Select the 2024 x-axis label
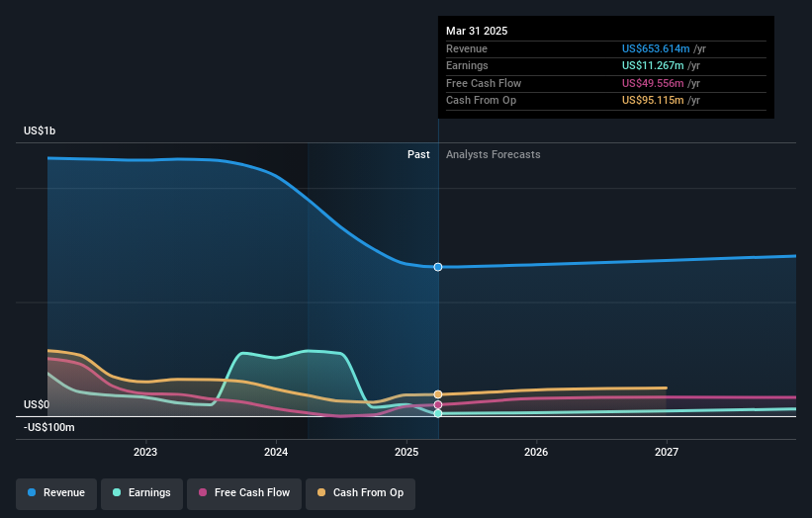 [276, 452]
